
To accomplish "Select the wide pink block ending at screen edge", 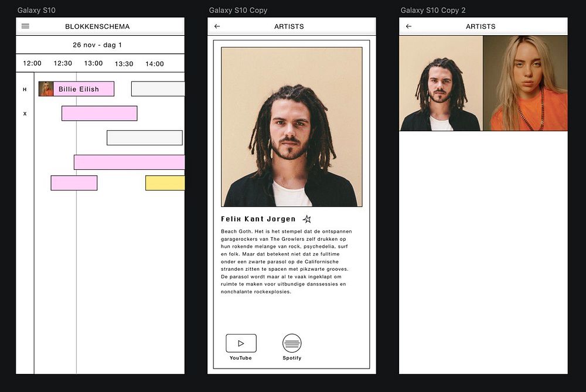I will coord(130,162).
